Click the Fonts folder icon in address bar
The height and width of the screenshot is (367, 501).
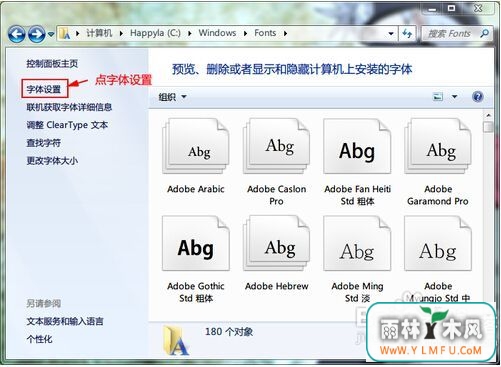(65, 33)
